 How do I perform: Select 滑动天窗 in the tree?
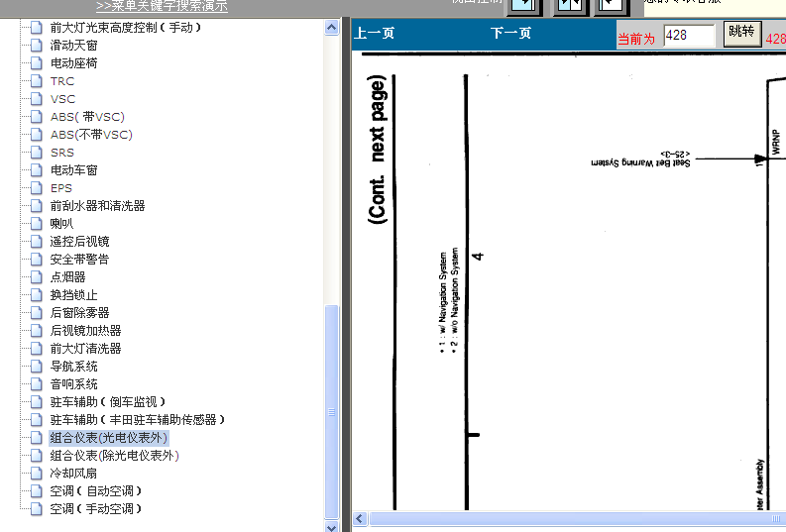tap(73, 46)
